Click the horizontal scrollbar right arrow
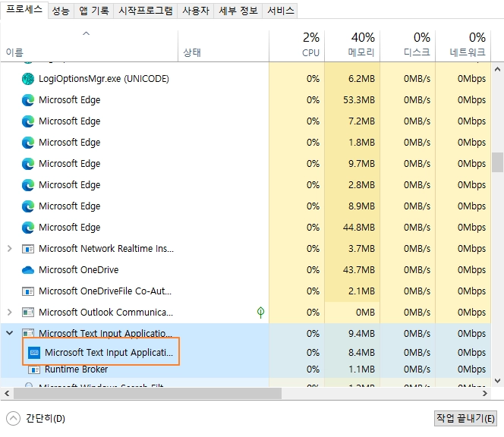The image size is (504, 437). click(485, 393)
